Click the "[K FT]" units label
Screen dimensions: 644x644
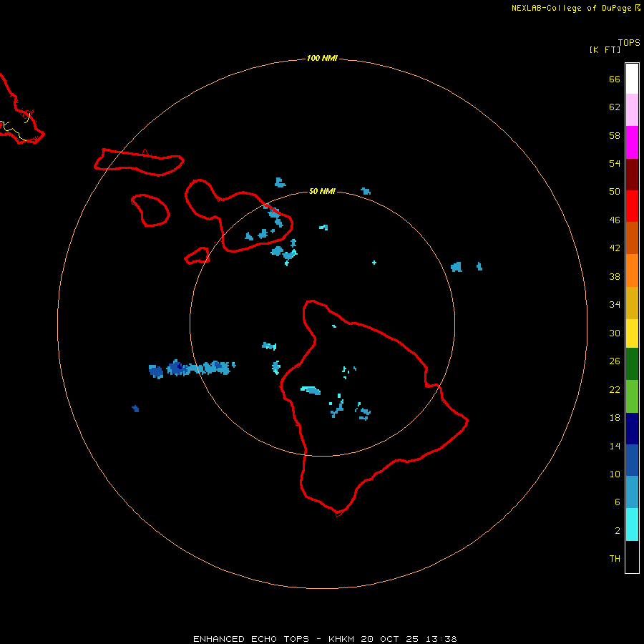(605, 49)
